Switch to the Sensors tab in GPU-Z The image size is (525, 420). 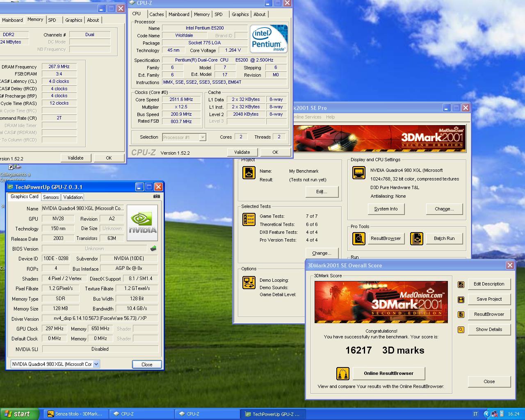tap(51, 197)
